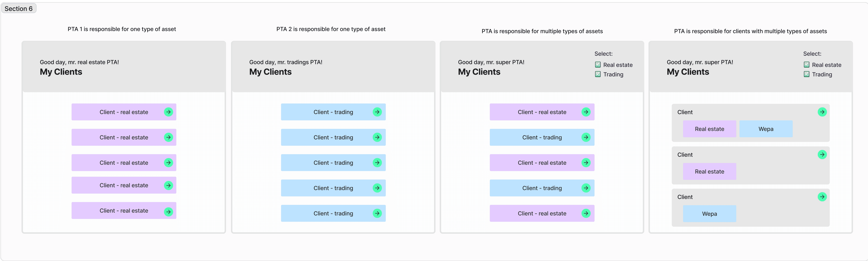Click My Clients heading in tradings PTA panel
The height and width of the screenshot is (261, 868).
(270, 72)
